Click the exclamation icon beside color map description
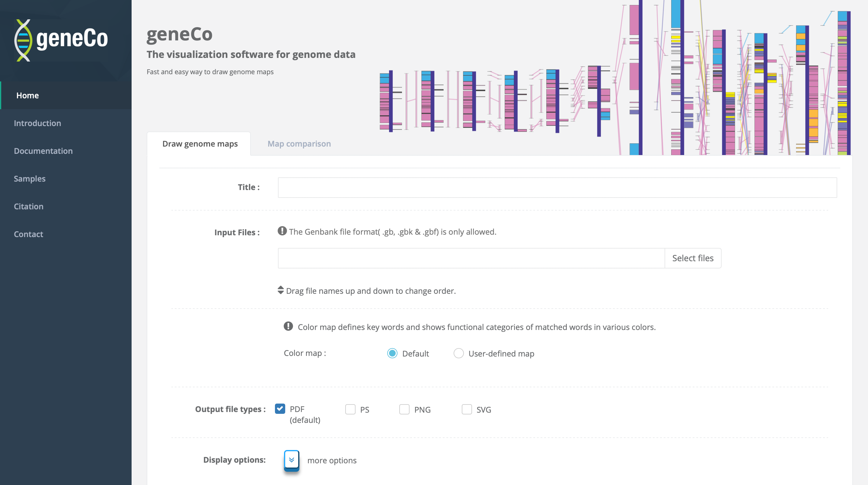 (x=288, y=326)
